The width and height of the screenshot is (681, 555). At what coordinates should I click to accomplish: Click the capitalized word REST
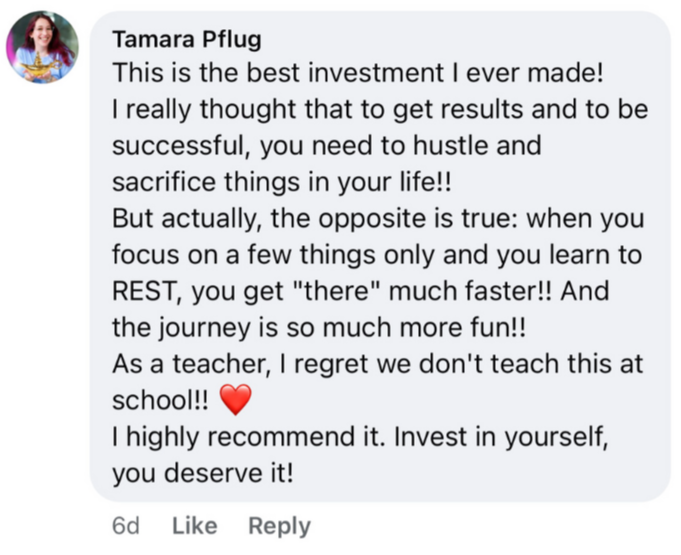(x=144, y=291)
